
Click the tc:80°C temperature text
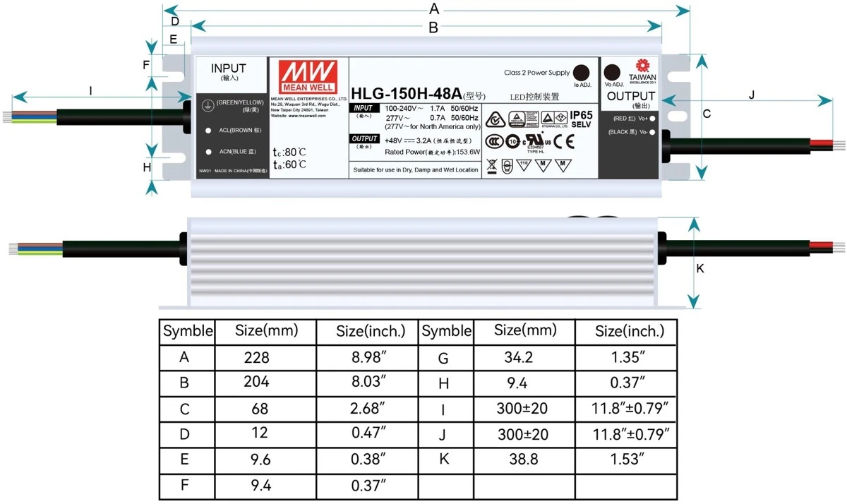[x=289, y=152]
